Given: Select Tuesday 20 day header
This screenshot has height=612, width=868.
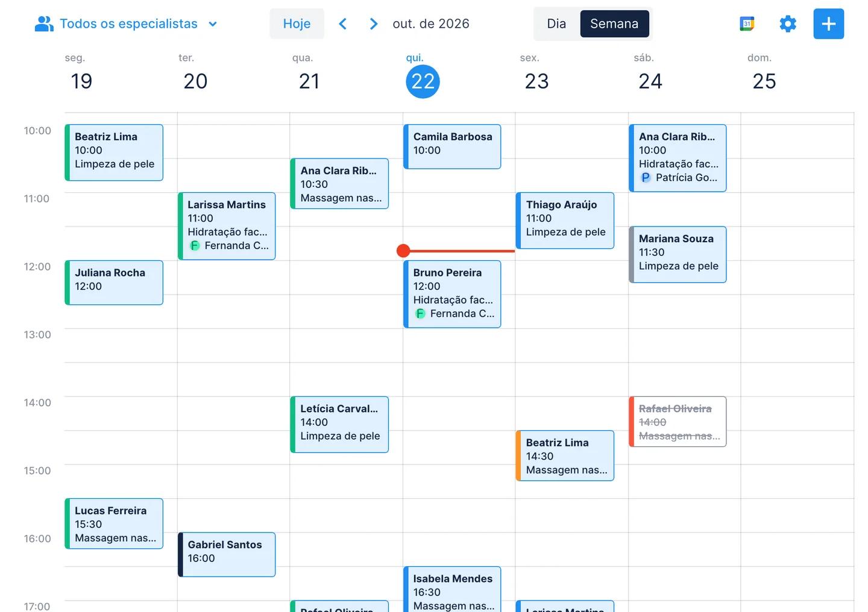Looking at the screenshot, I should click(195, 81).
